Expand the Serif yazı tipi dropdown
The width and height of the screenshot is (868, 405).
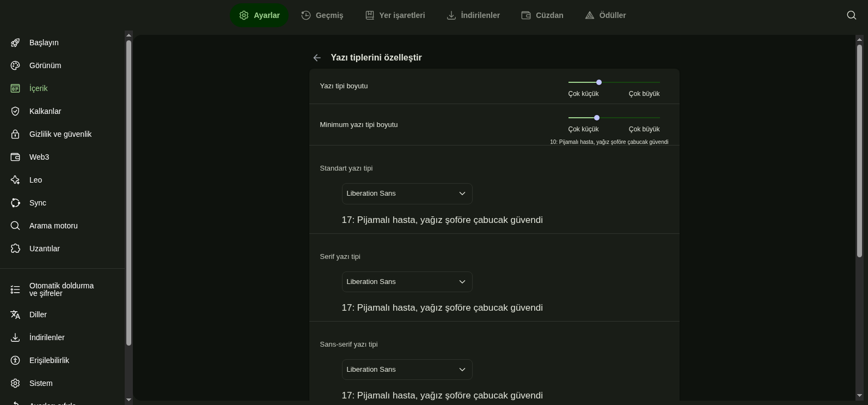(x=407, y=282)
